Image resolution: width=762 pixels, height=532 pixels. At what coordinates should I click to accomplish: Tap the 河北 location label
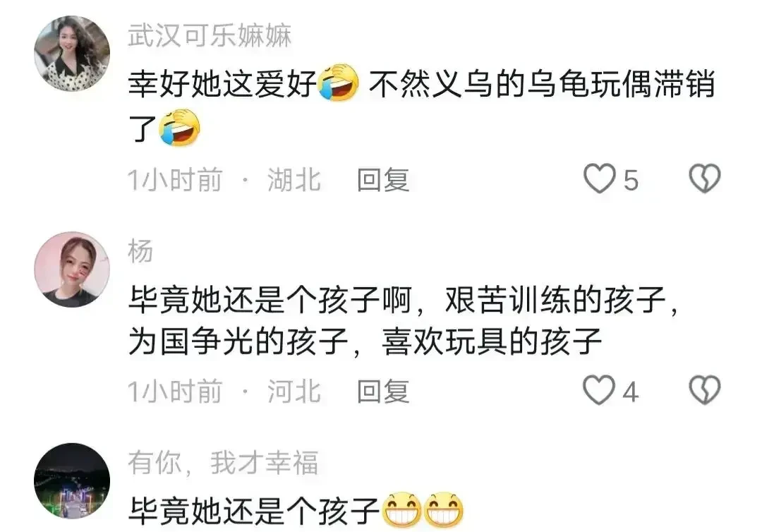[294, 392]
